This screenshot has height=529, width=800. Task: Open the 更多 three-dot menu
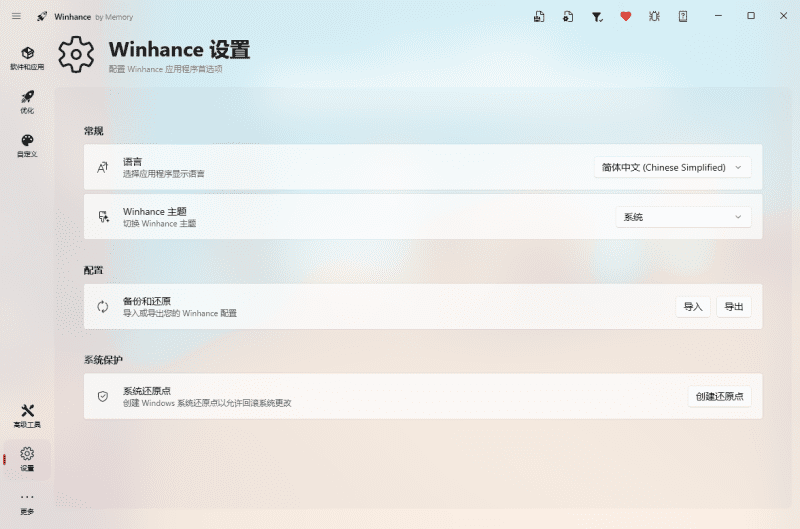[x=27, y=503]
